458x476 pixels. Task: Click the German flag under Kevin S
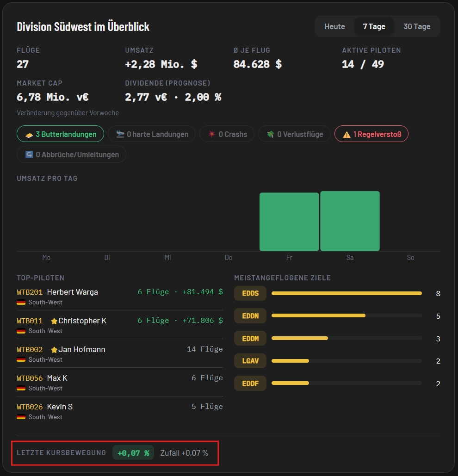click(21, 417)
